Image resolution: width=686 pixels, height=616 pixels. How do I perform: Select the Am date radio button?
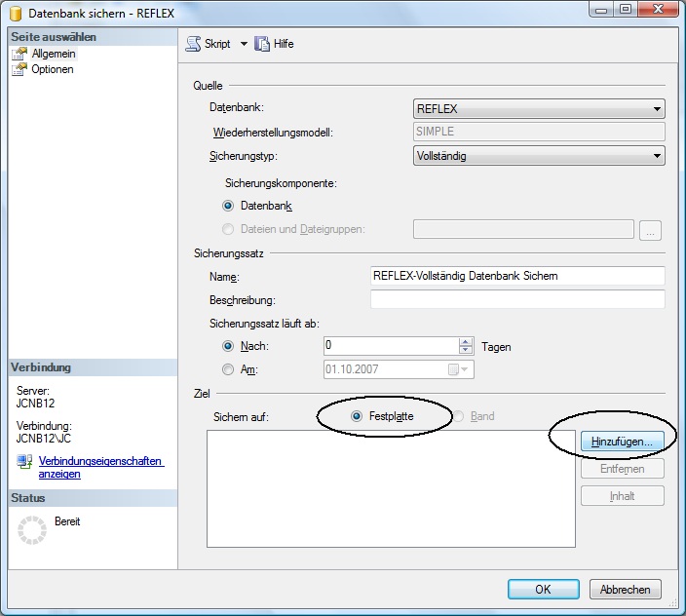point(228,369)
